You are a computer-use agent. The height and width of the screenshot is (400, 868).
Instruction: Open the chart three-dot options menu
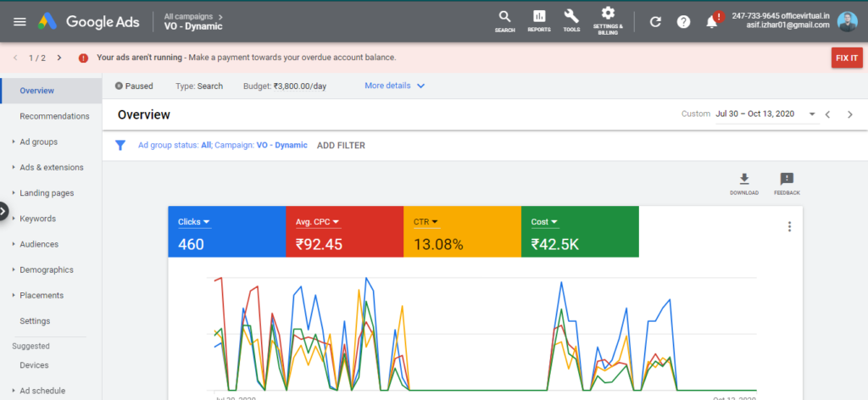(x=789, y=226)
